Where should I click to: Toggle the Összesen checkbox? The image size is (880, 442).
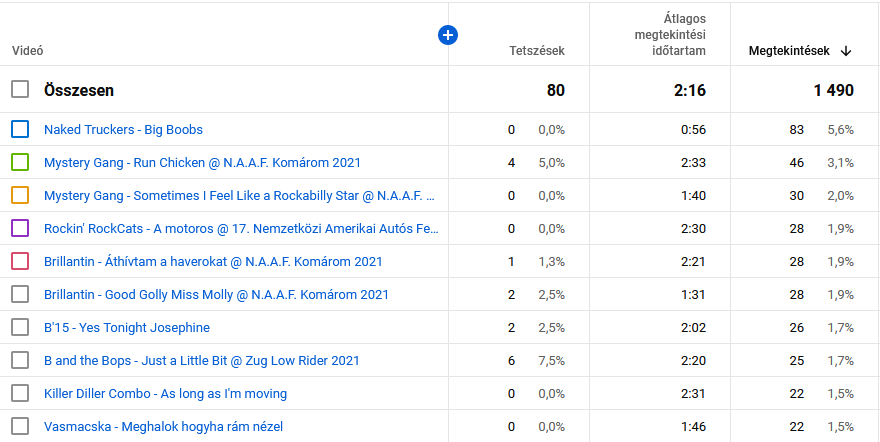point(20,89)
